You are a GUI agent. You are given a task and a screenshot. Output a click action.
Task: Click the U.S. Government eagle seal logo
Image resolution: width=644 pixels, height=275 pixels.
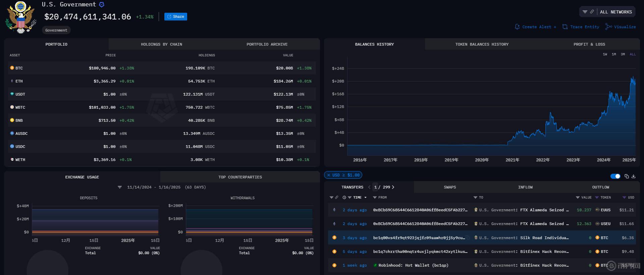pyautogui.click(x=21, y=17)
